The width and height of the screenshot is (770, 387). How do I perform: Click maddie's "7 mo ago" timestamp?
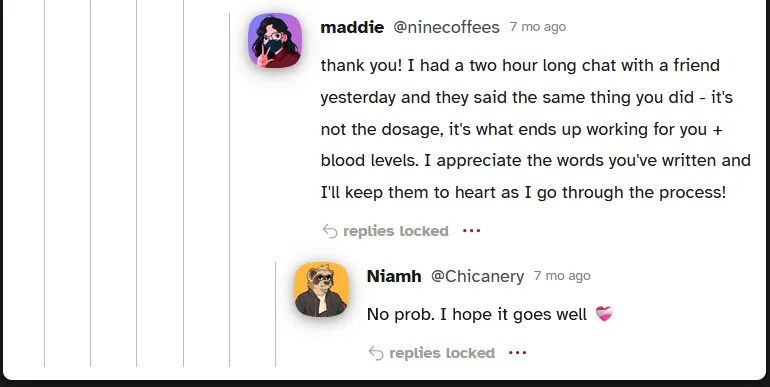538,27
